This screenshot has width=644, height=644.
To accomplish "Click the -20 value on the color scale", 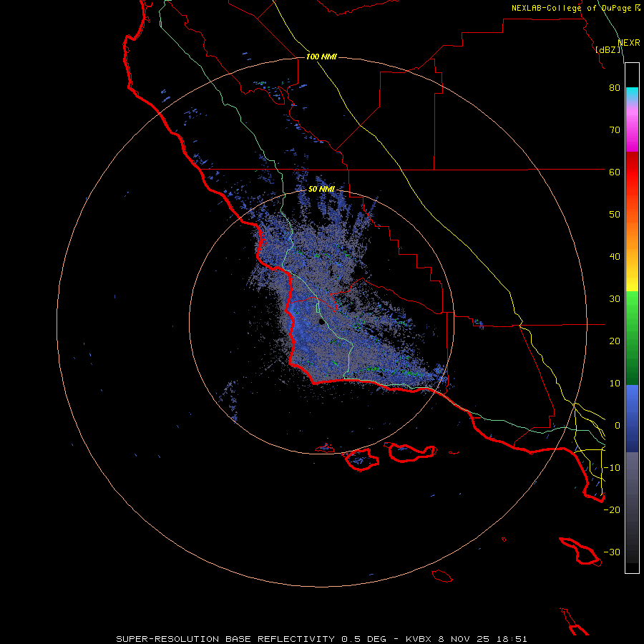I will (612, 509).
